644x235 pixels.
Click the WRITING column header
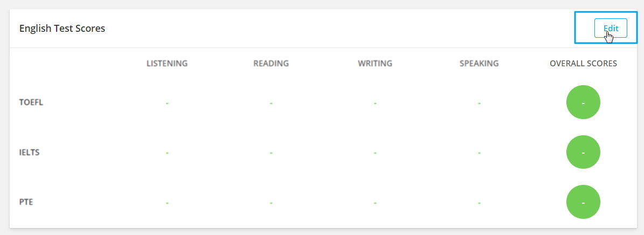[x=375, y=63]
